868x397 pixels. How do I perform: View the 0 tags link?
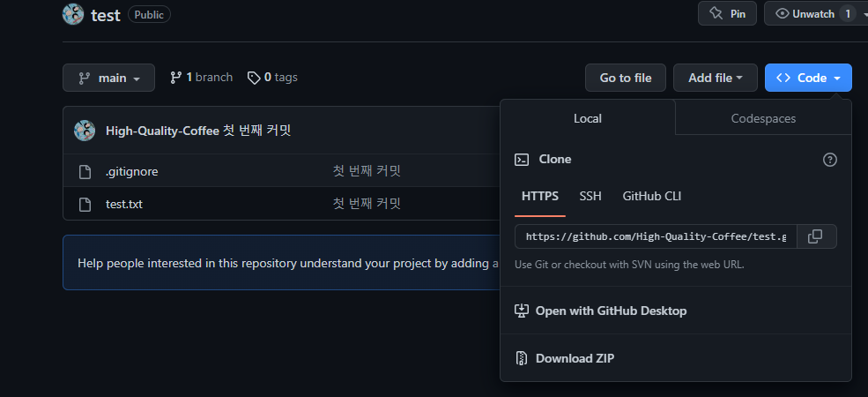[x=272, y=78]
